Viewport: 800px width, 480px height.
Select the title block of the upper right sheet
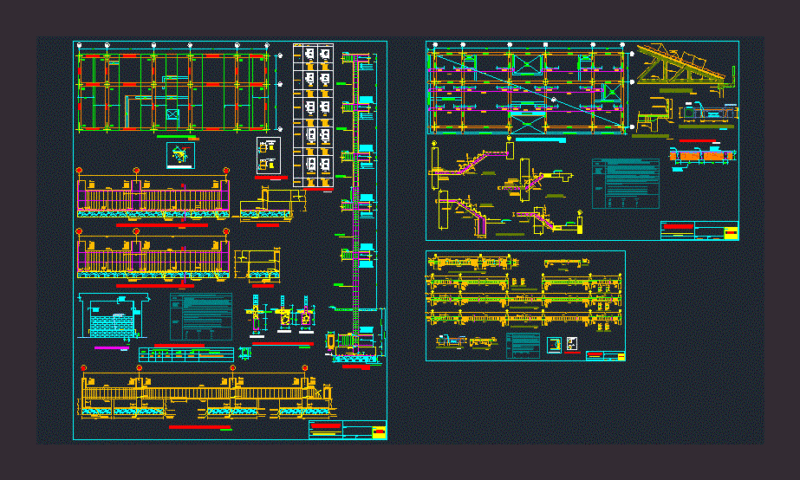coord(699,230)
